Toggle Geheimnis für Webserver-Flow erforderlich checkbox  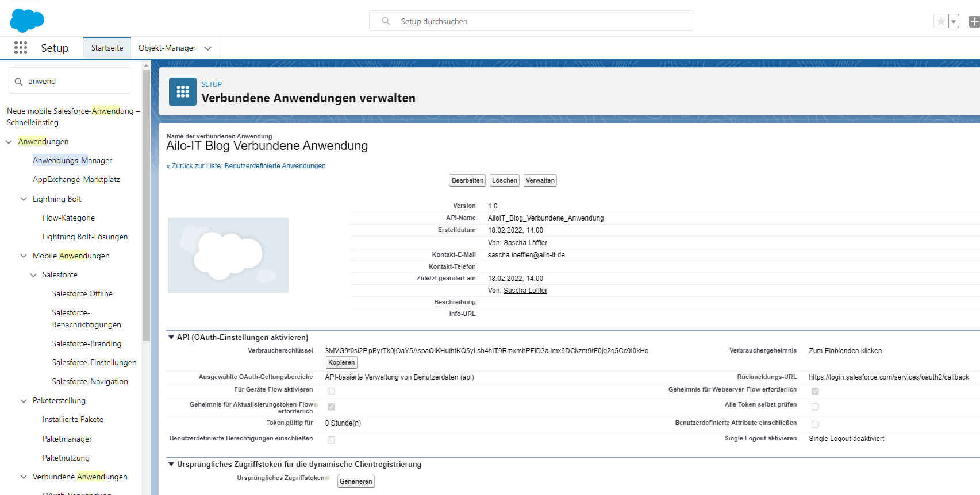(815, 391)
